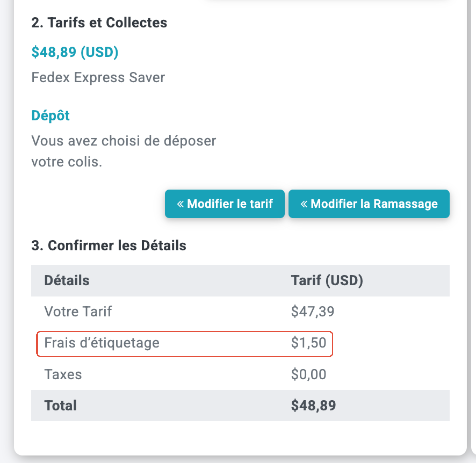This screenshot has width=476, height=463.
Task: Select the Votre Tarif row label
Action: pyautogui.click(x=78, y=312)
